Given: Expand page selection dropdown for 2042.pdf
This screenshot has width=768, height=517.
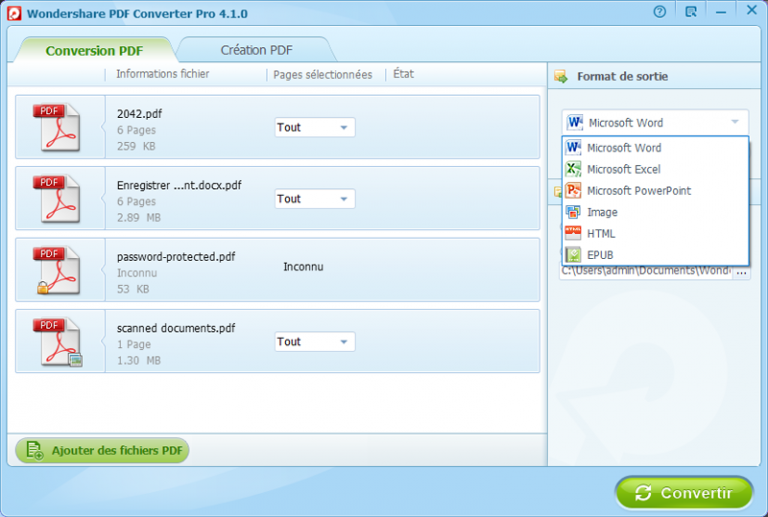Looking at the screenshot, I should tap(343, 128).
